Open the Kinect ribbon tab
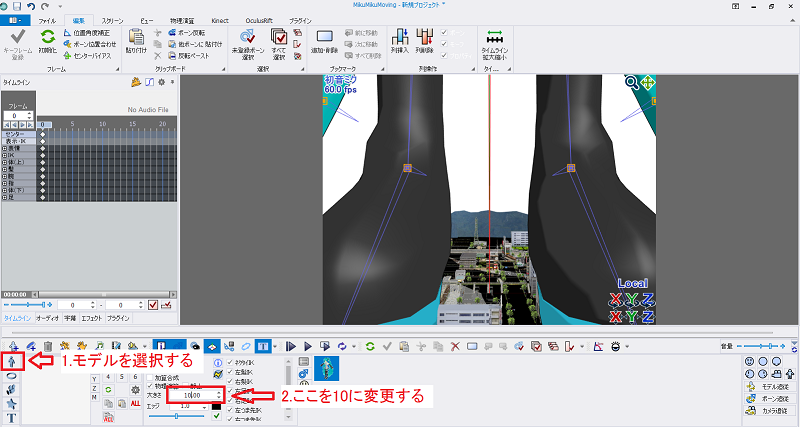This screenshot has height=427, width=800. pyautogui.click(x=220, y=21)
